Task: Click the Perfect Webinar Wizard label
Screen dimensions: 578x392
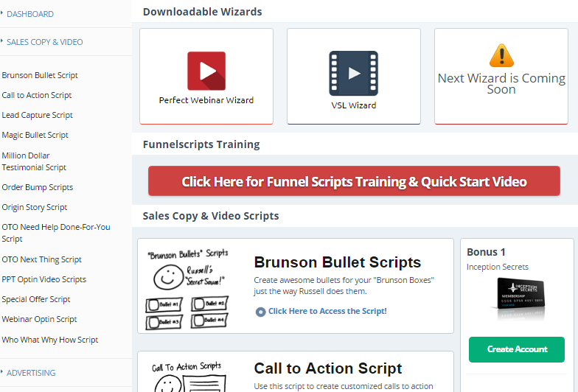Action: (206, 100)
